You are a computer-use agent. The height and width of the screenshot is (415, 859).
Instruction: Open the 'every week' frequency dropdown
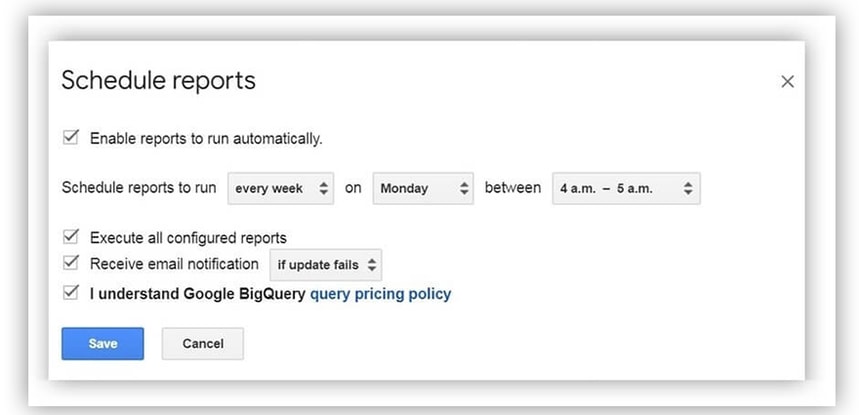click(280, 188)
